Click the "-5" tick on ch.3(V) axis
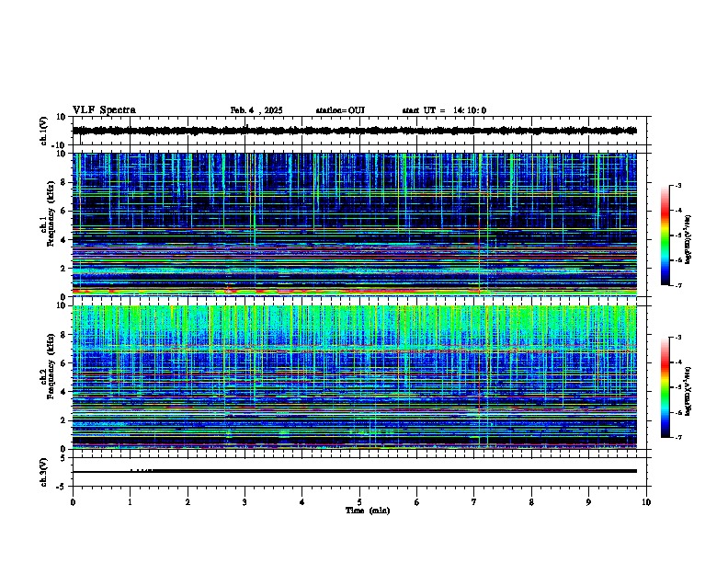Image resolution: width=728 pixels, height=563 pixels. [62, 487]
